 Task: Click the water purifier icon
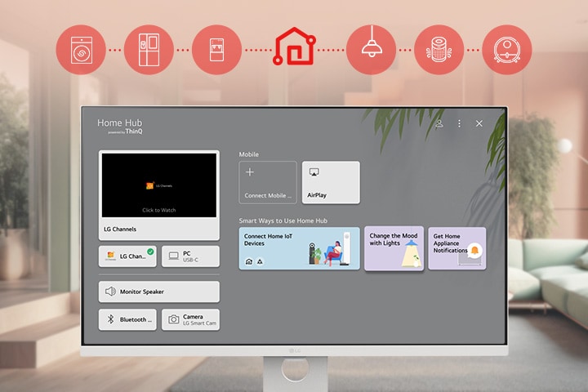(x=216, y=49)
